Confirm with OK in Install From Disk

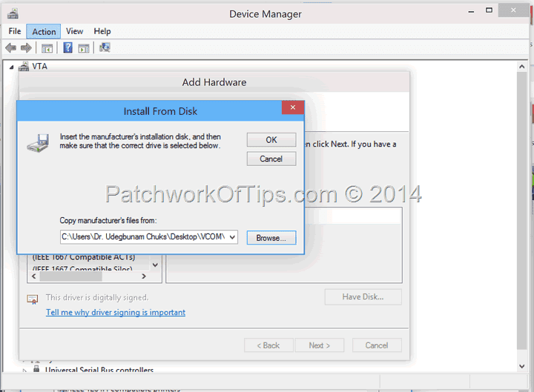pyautogui.click(x=271, y=140)
